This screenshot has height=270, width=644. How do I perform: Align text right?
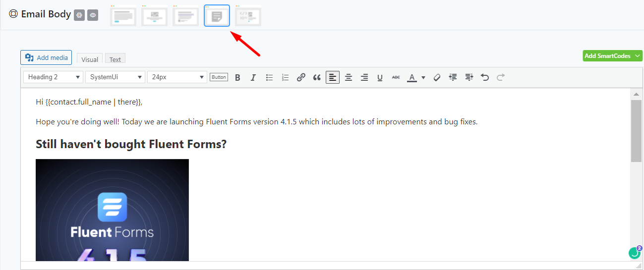coord(364,77)
